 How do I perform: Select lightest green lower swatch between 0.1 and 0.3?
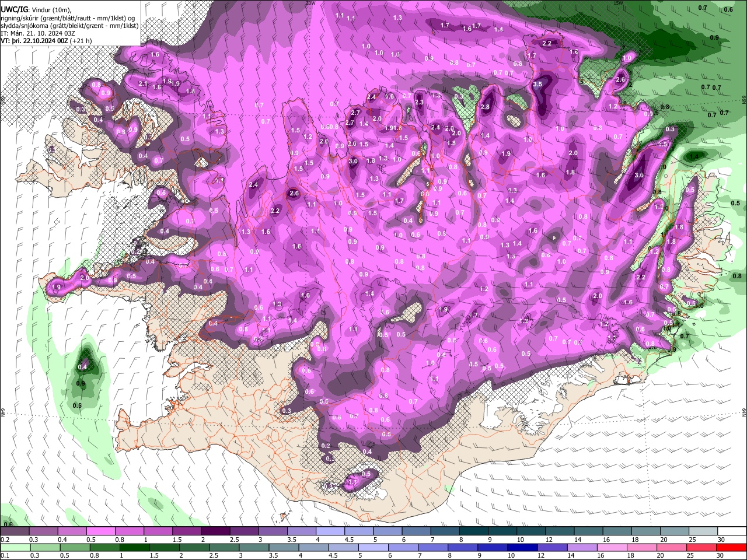point(15,547)
